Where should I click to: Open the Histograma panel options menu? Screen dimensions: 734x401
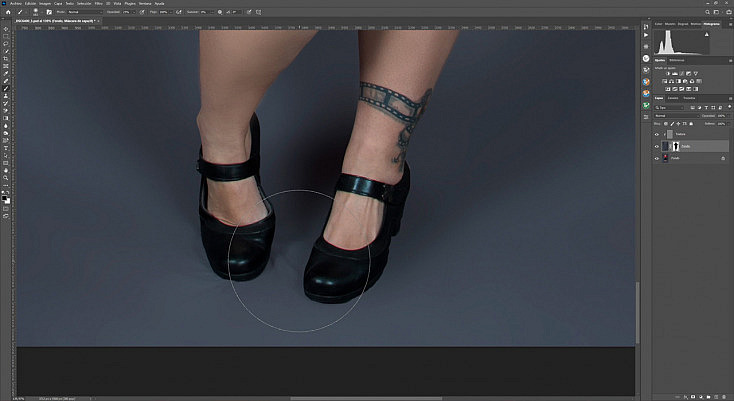731,24
